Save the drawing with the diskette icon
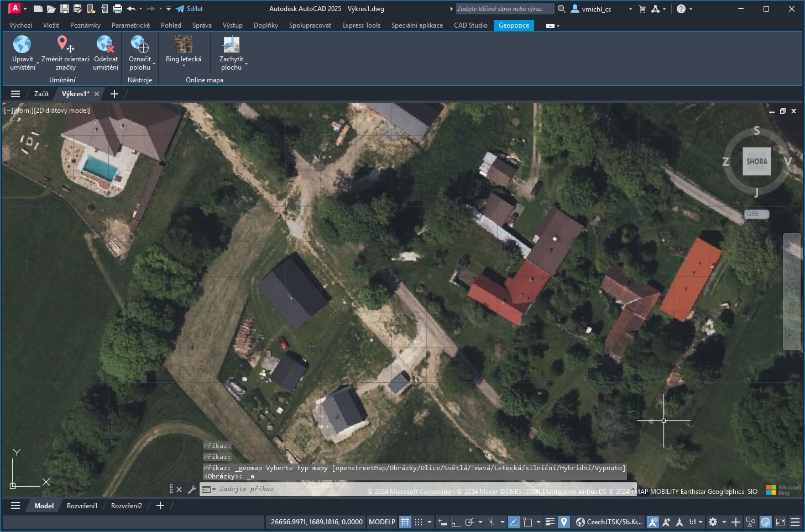The image size is (805, 532). click(64, 9)
